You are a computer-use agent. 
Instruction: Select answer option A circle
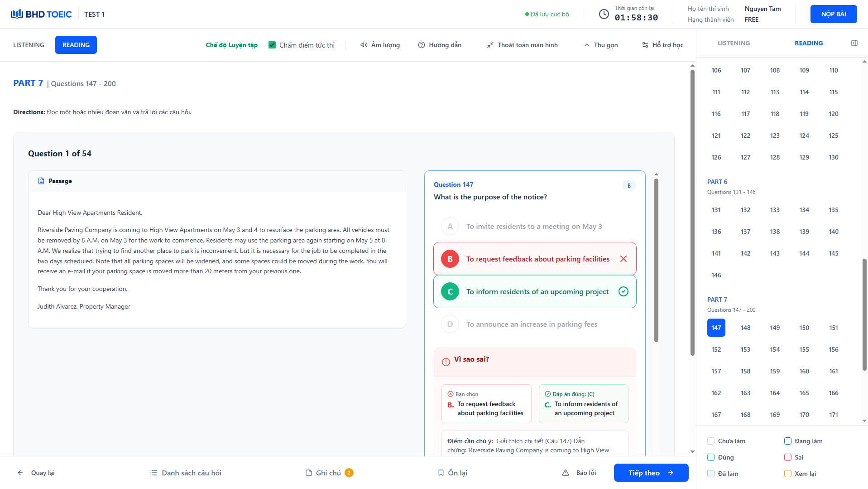pos(450,226)
